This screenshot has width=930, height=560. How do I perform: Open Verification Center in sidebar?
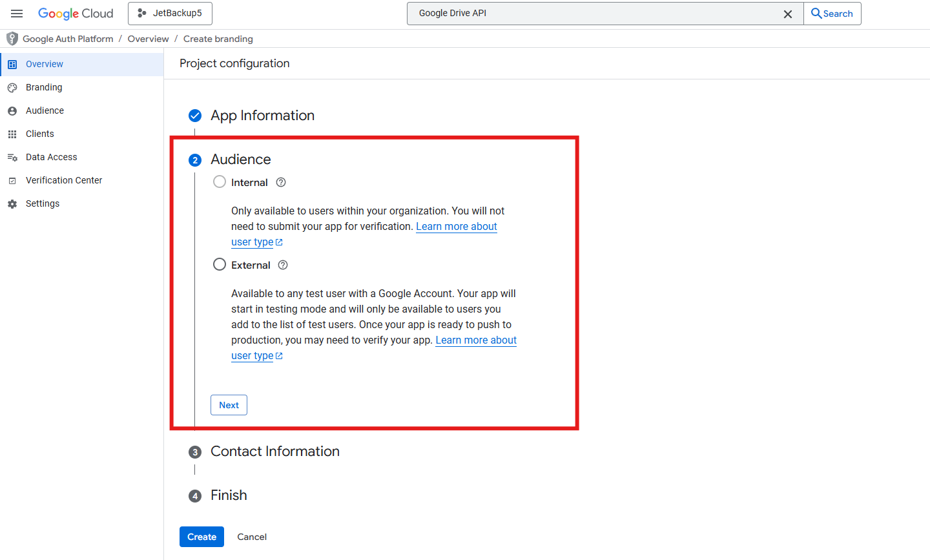pyautogui.click(x=64, y=180)
